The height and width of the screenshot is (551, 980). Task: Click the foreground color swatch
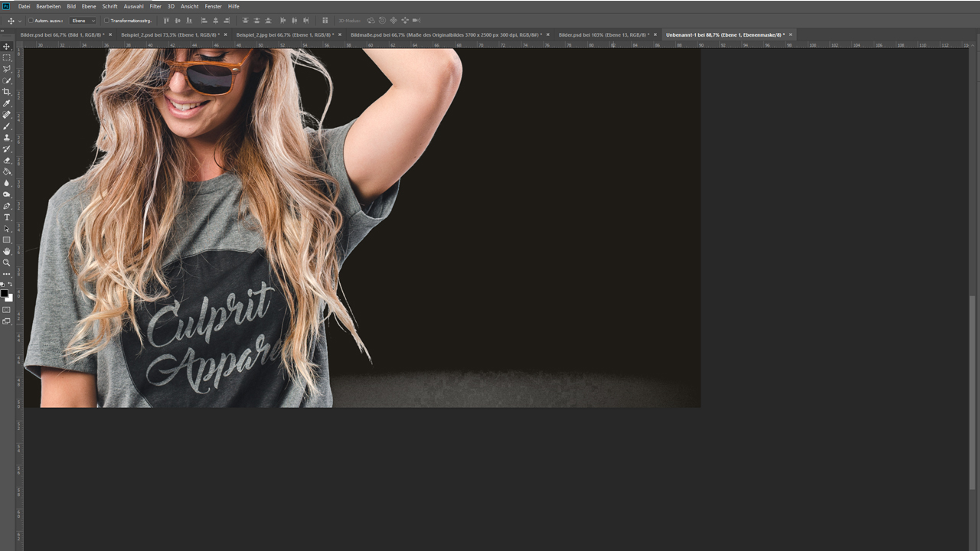point(4,293)
